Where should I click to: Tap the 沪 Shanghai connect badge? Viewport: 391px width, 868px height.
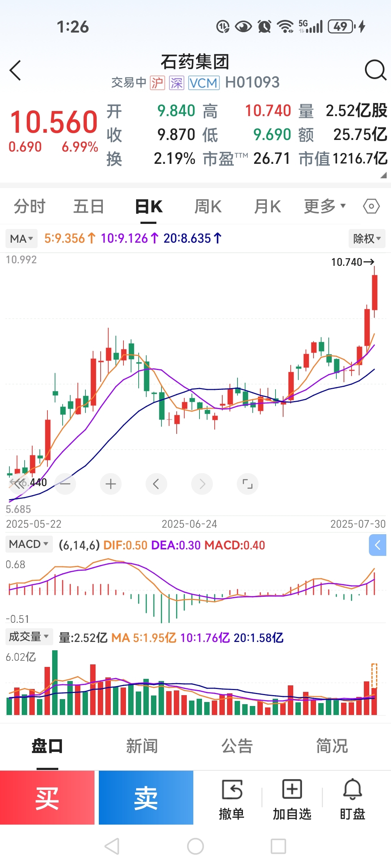157,83
